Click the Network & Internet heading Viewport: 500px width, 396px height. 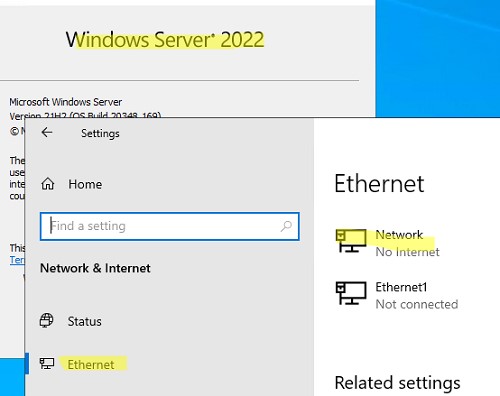pyautogui.click(x=95, y=268)
